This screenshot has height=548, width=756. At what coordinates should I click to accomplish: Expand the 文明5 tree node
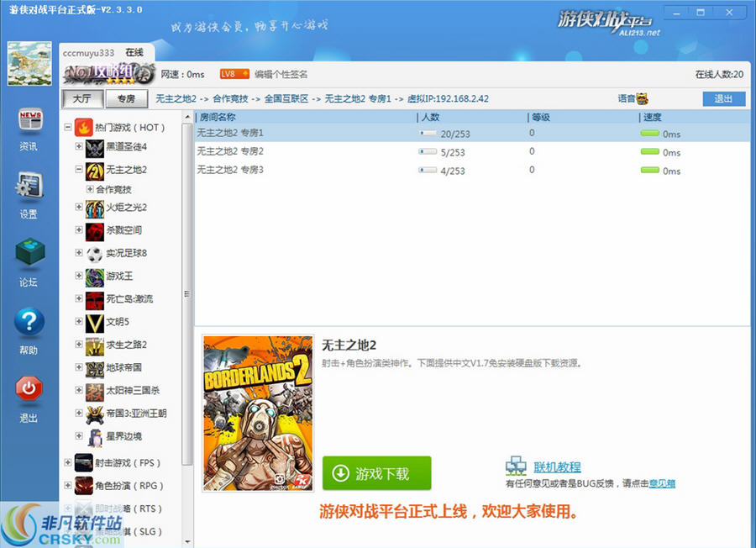(x=79, y=321)
